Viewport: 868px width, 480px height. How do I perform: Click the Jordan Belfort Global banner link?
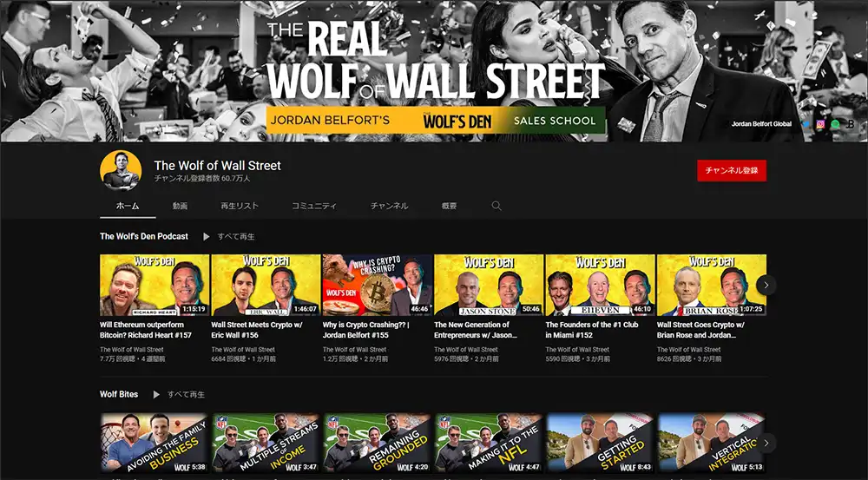pos(761,124)
